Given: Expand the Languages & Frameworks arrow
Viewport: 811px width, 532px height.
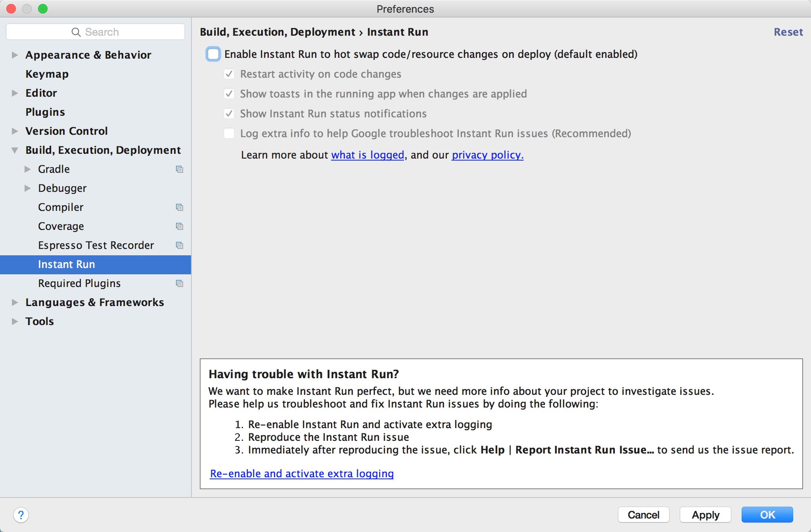Looking at the screenshot, I should [15, 302].
